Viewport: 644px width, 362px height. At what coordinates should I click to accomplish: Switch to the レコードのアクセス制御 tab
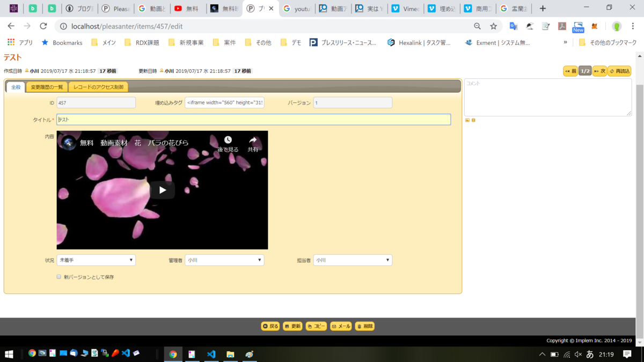pos(98,87)
